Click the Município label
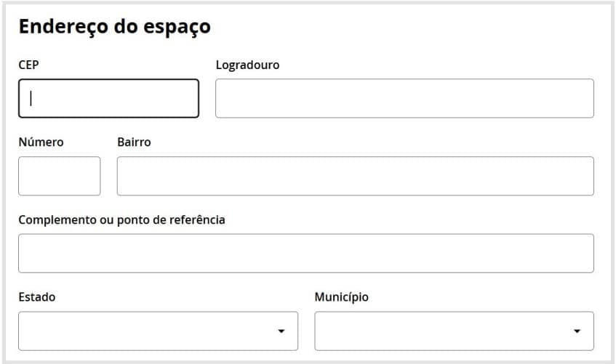 click(341, 297)
